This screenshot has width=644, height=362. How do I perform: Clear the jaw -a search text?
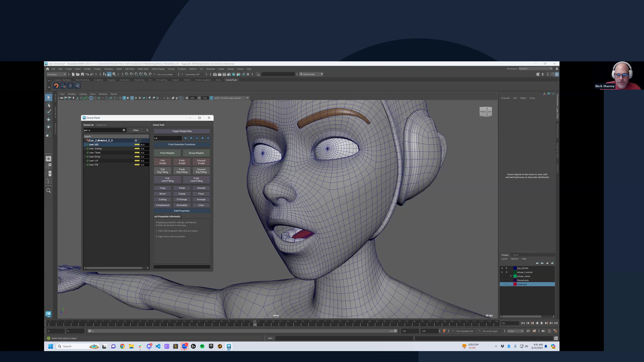(124, 130)
